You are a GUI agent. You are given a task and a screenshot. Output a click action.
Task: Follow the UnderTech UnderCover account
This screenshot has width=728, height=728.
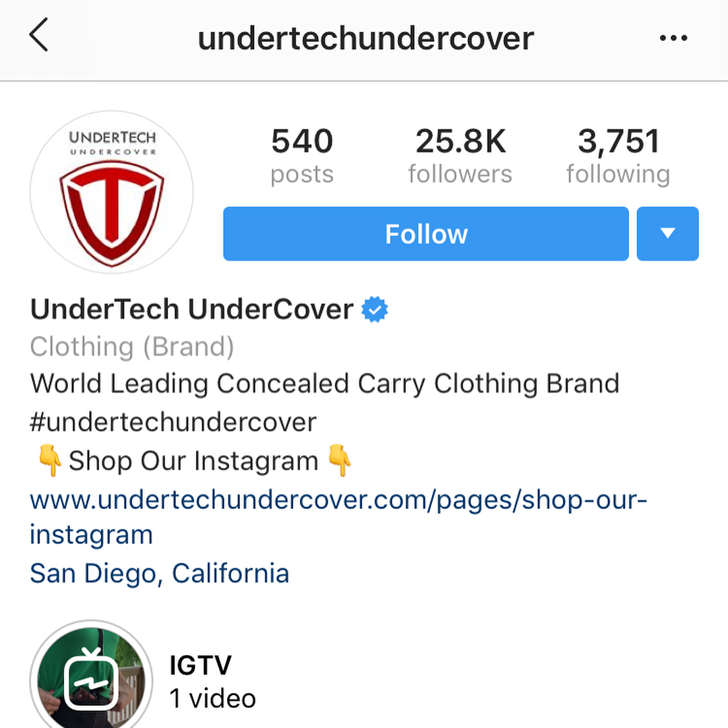coord(426,233)
